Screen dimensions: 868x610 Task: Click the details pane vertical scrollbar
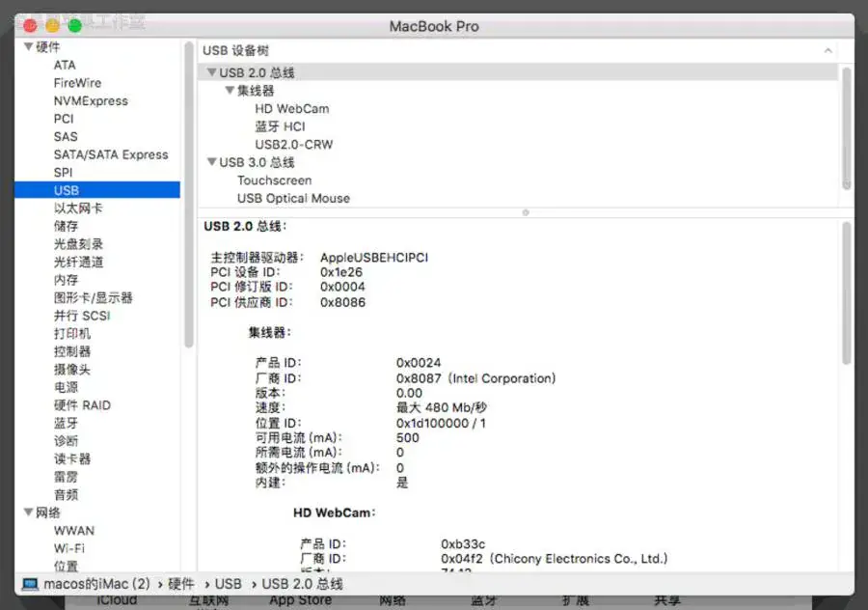coord(846,293)
